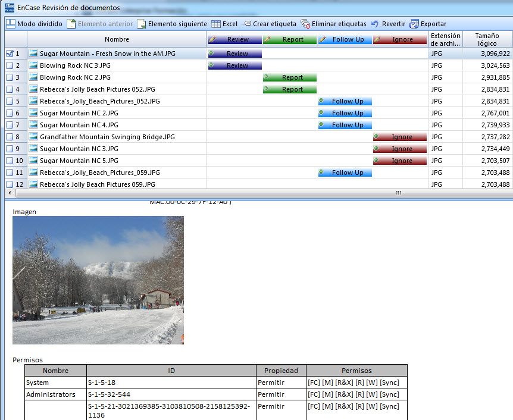Click Report tag on Rebecca's Jolly Beach Pictures 052.JPG
Viewport: 513px width, 420px height.
click(290, 89)
